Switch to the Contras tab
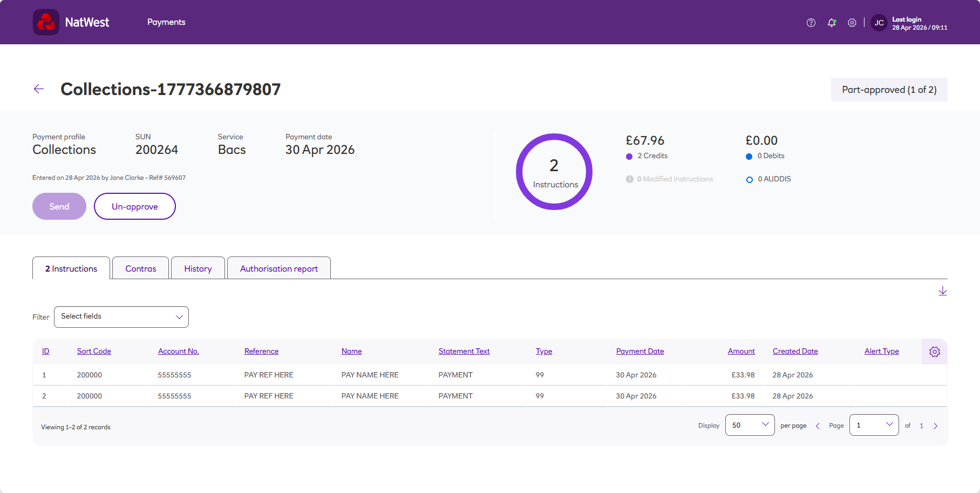980x493 pixels. pos(141,268)
